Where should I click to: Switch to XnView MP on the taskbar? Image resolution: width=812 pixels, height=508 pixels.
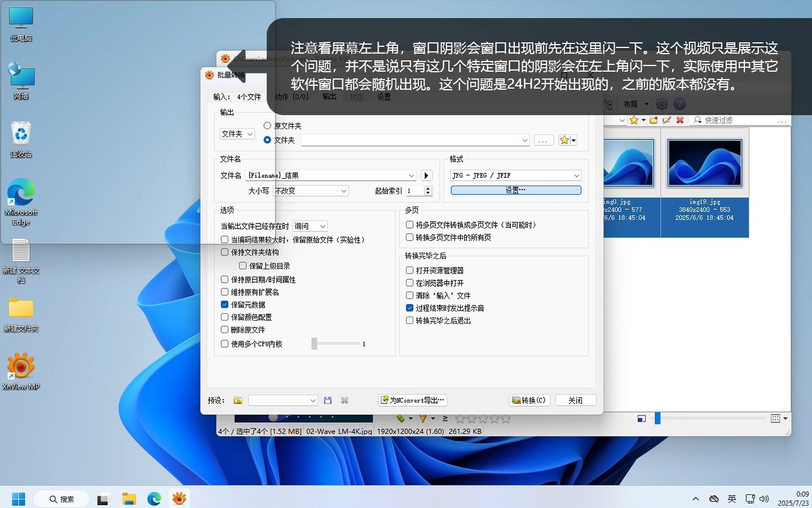(x=179, y=499)
